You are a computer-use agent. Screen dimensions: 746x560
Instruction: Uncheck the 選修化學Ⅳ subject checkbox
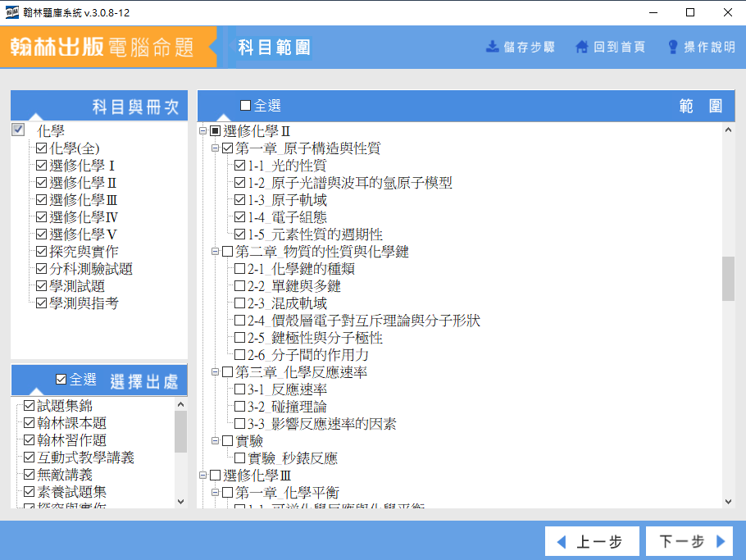[x=41, y=217]
